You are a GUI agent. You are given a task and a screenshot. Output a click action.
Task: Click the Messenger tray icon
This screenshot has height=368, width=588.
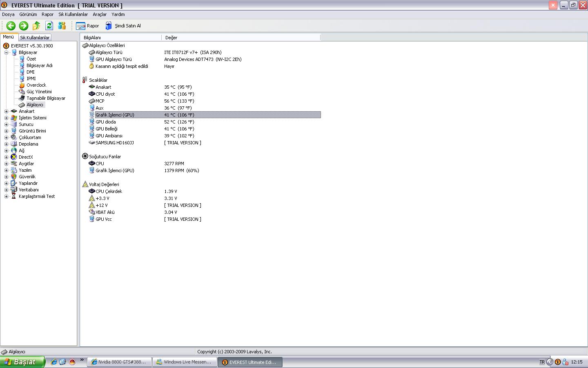566,362
